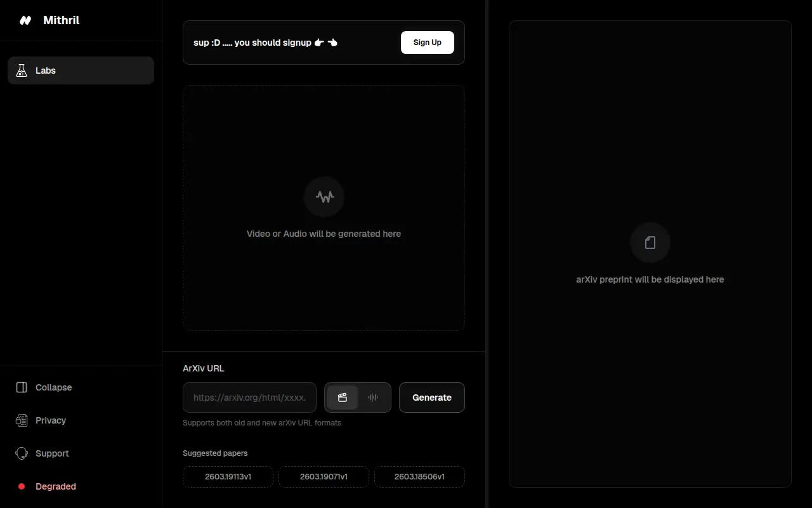Select suggested paper 2603.19113v1
812x508 pixels.
[228, 477]
